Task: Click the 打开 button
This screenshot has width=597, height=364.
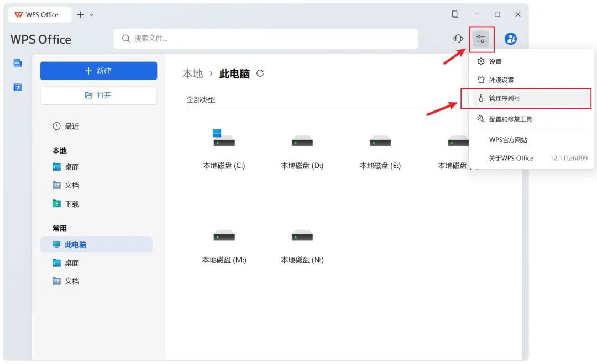Action: tap(98, 95)
